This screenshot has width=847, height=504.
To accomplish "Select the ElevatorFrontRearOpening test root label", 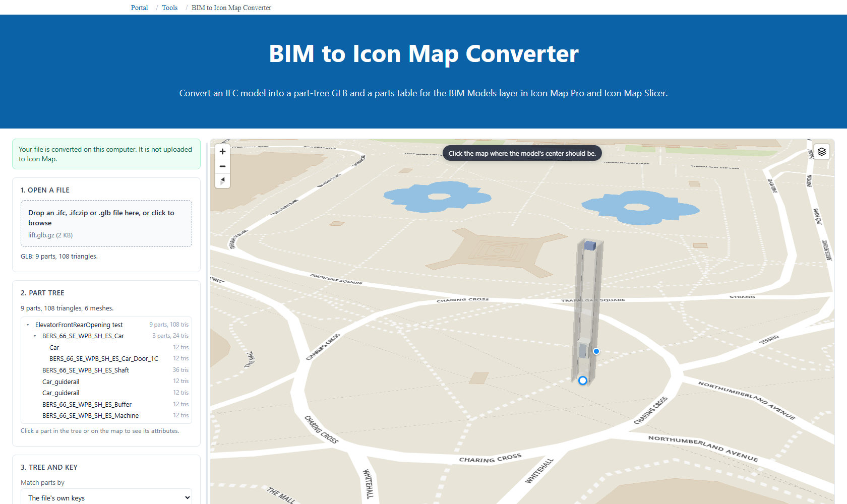I will [79, 325].
